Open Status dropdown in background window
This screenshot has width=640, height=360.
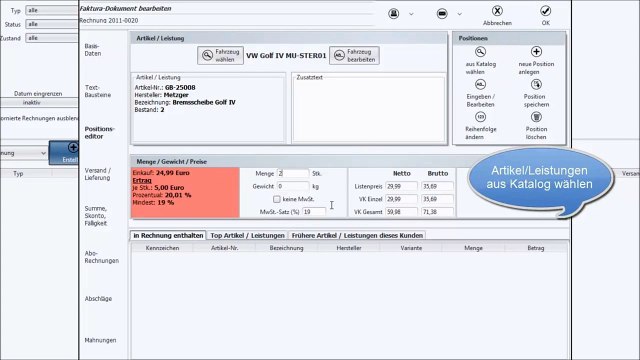tap(52, 24)
